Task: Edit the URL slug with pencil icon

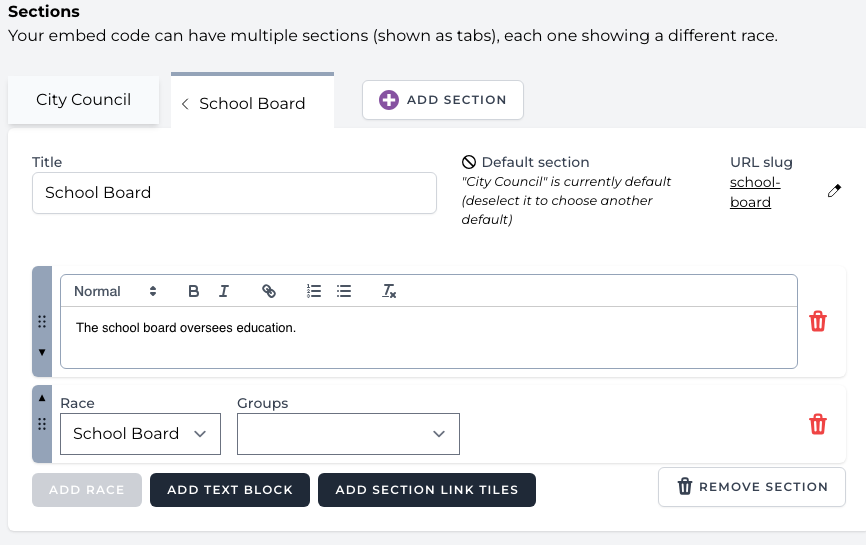Action: (x=834, y=191)
